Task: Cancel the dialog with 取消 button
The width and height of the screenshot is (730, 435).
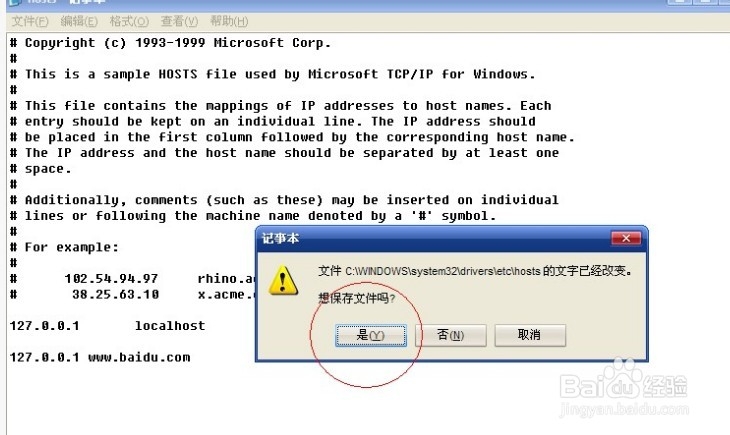Action: 530,335
